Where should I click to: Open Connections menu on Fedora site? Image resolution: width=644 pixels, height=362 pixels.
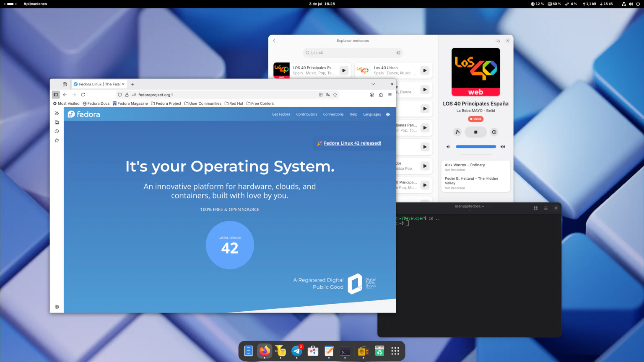333,114
